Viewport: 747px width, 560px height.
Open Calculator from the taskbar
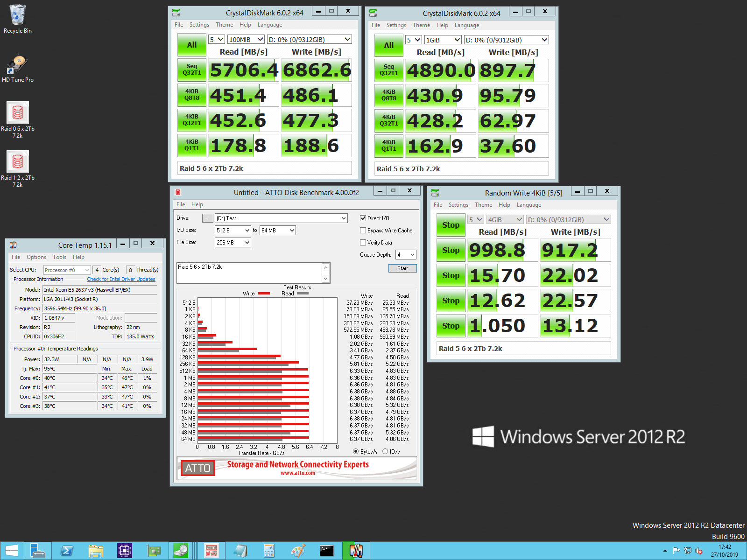[269, 551]
